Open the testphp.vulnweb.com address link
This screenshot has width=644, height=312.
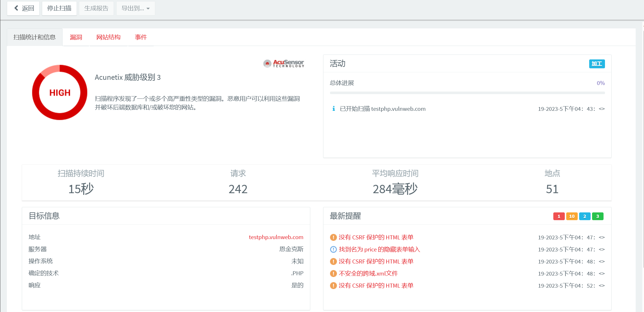pos(276,237)
